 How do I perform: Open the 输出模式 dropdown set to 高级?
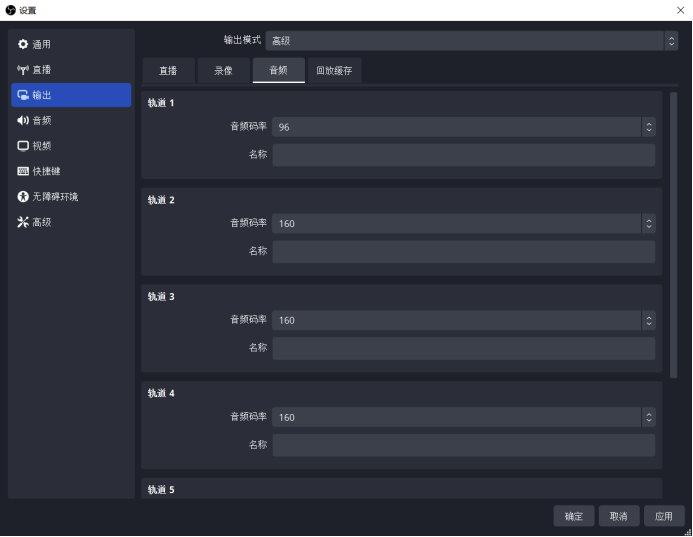pos(472,41)
